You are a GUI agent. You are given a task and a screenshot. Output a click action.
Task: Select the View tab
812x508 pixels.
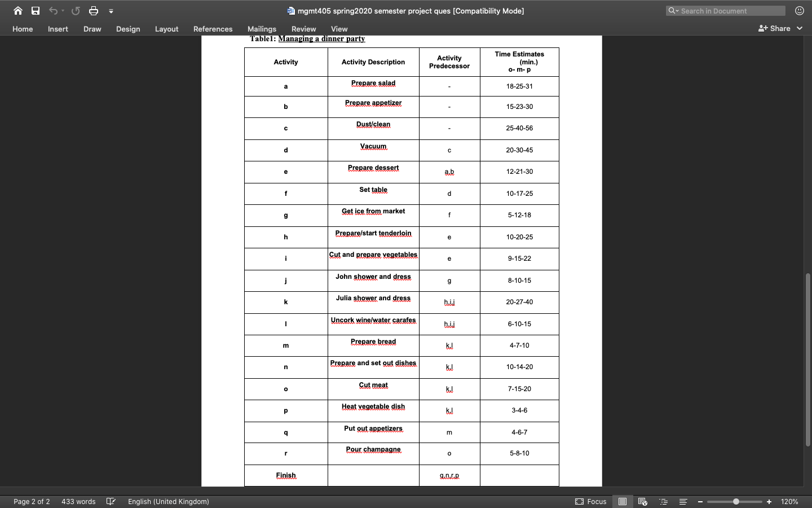pyautogui.click(x=339, y=29)
